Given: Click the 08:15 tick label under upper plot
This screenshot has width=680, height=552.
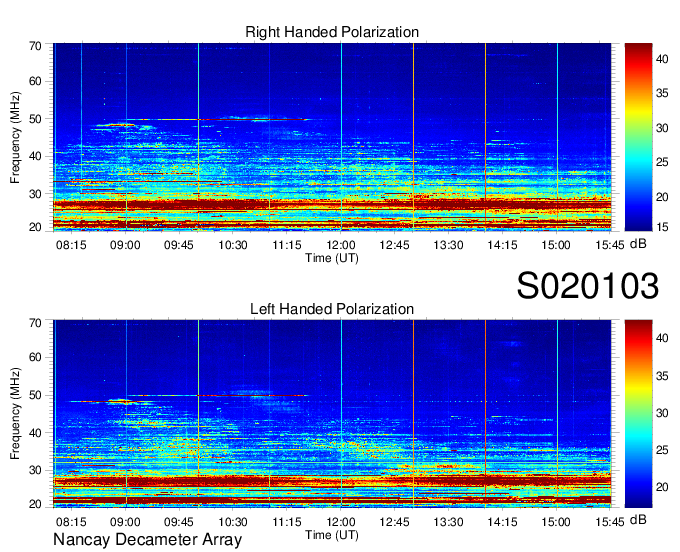Looking at the screenshot, I should coord(71,245).
